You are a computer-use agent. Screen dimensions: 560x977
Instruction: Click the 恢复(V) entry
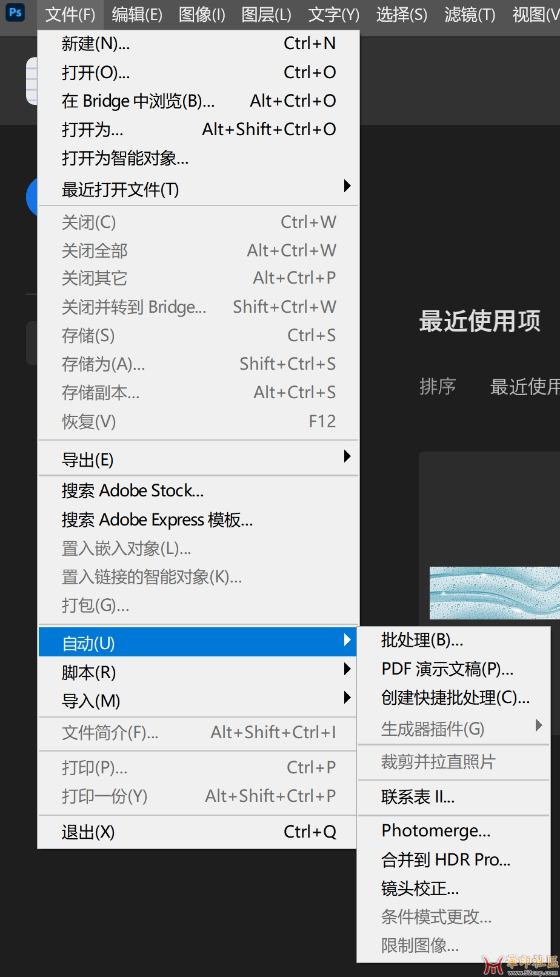tap(199, 421)
